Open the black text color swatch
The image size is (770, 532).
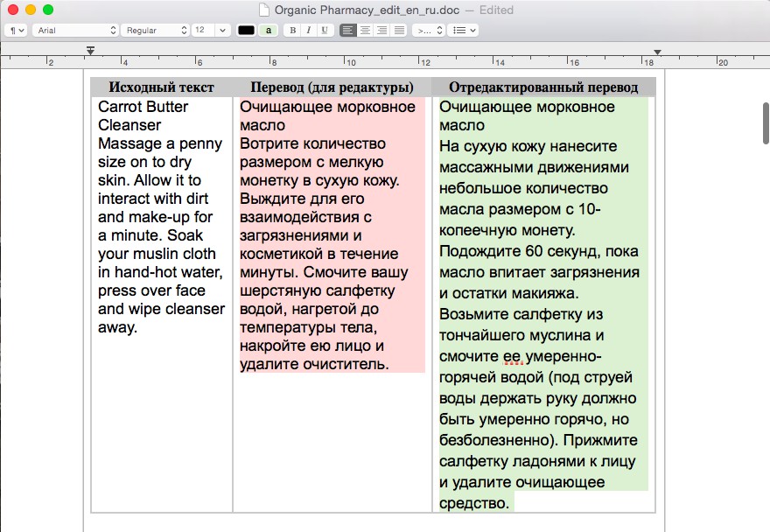coord(246,30)
